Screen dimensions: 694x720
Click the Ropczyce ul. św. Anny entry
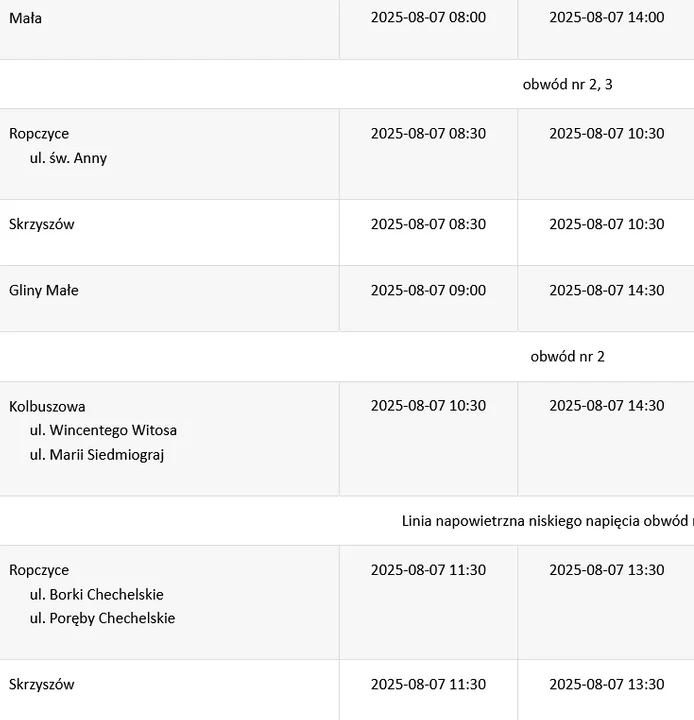tap(169, 154)
